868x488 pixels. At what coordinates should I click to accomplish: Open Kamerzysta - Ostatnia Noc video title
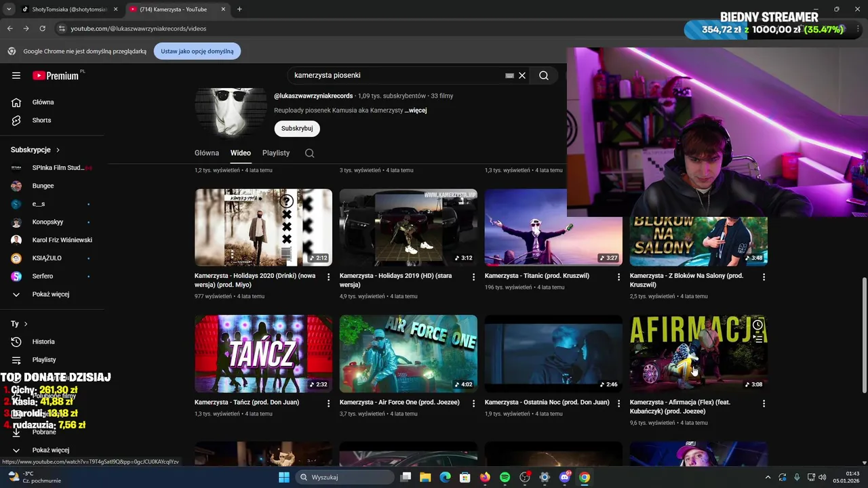point(547,403)
